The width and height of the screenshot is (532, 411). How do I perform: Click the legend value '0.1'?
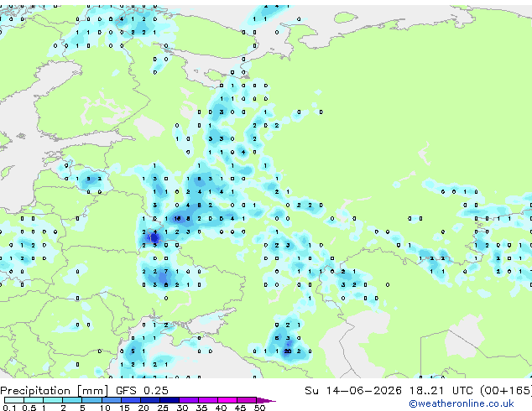(9, 408)
